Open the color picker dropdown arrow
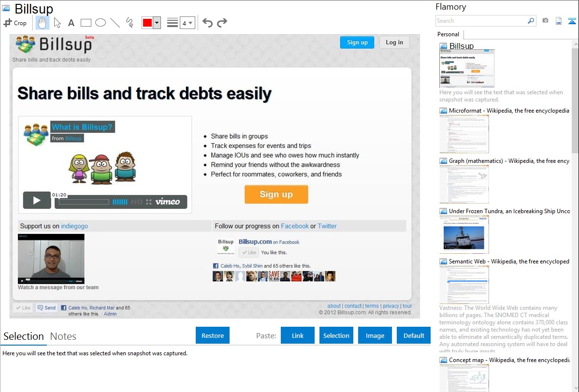579x392 pixels. tap(157, 23)
